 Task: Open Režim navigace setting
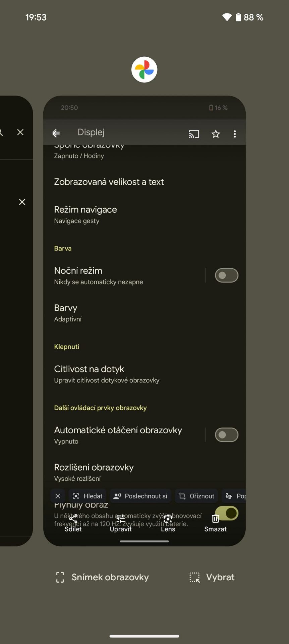pyautogui.click(x=144, y=215)
